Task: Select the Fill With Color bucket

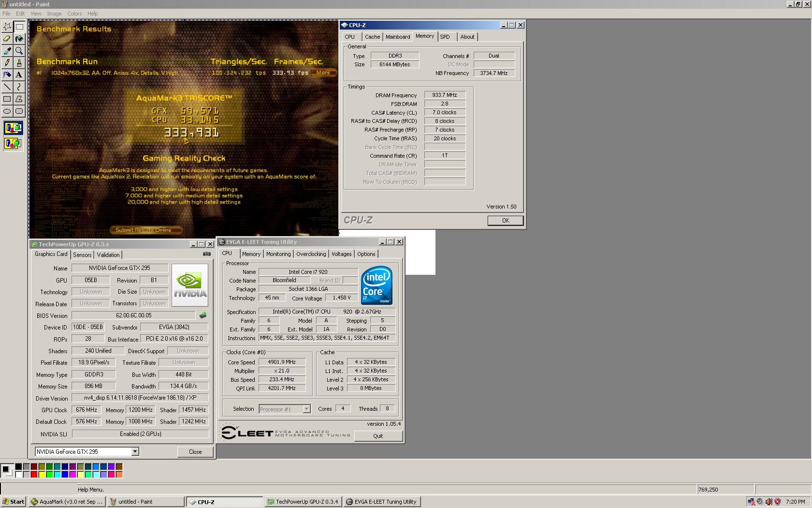Action: (x=19, y=39)
